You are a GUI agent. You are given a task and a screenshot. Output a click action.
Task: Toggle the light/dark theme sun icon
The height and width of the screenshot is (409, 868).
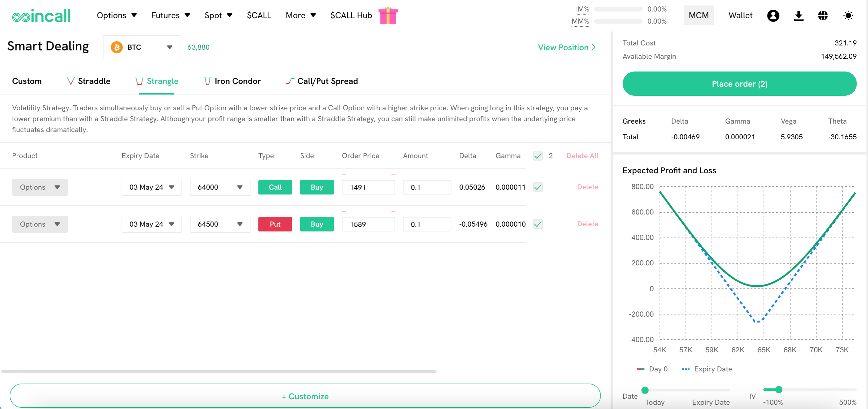[848, 15]
